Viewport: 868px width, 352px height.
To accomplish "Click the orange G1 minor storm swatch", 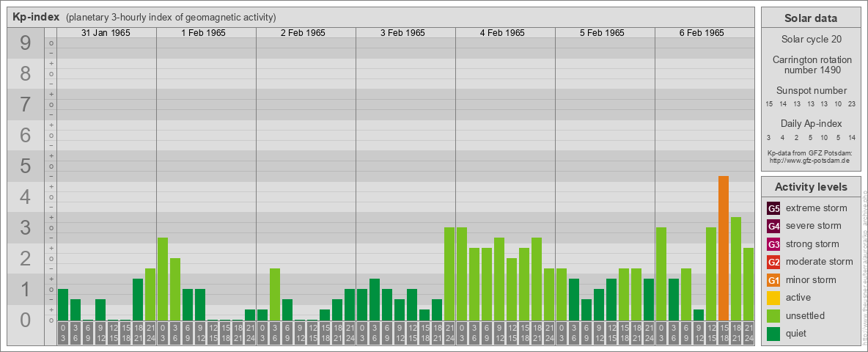I will tap(773, 280).
